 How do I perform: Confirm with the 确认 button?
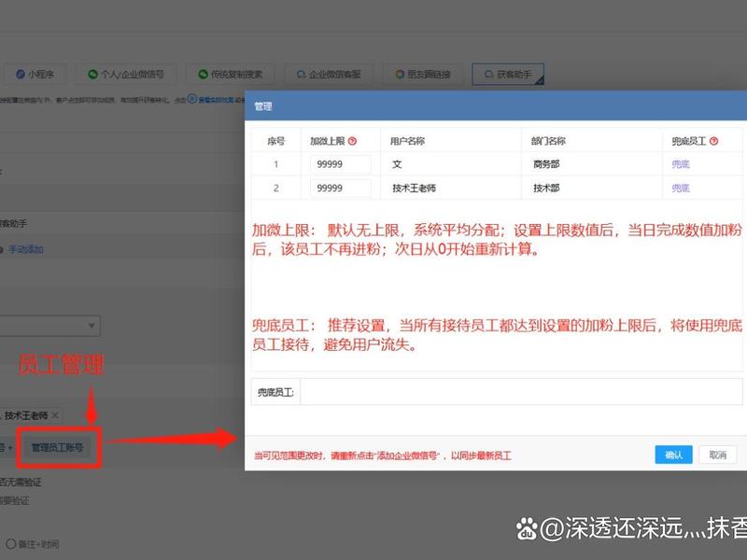point(673,455)
